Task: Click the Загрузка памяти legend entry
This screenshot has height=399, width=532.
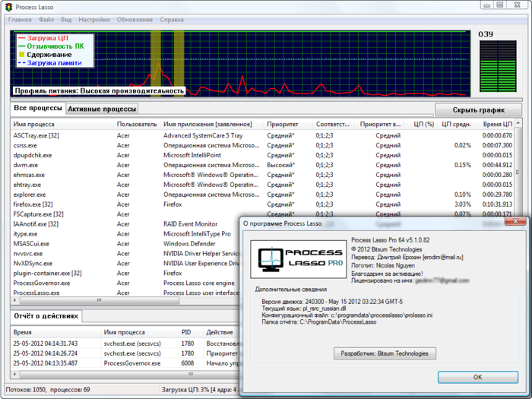Action: 50,63
